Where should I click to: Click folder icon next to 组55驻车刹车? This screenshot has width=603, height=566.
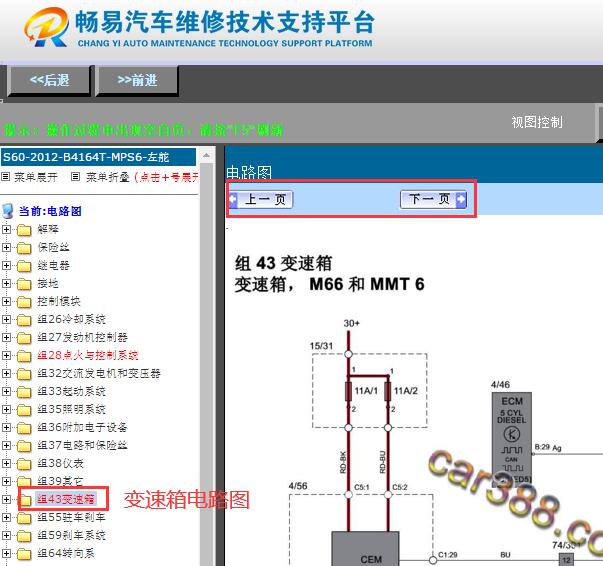[24, 518]
